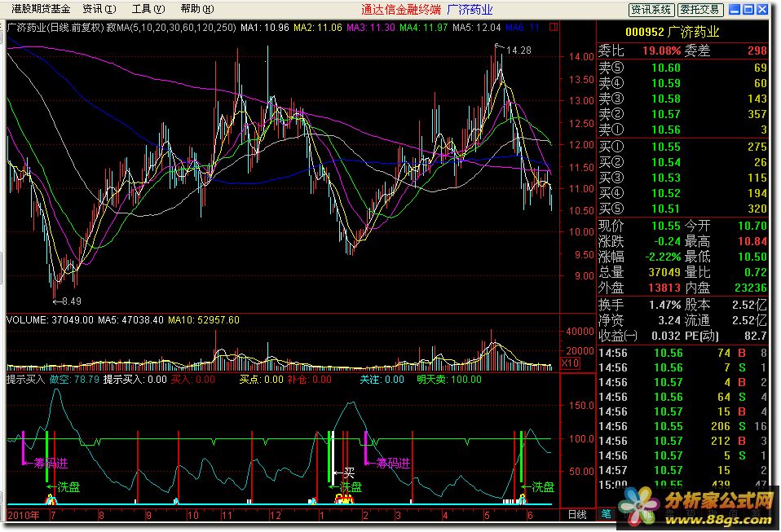Click the 14:57 tick with volume 15
This screenshot has height=532, width=781.
(x=682, y=470)
